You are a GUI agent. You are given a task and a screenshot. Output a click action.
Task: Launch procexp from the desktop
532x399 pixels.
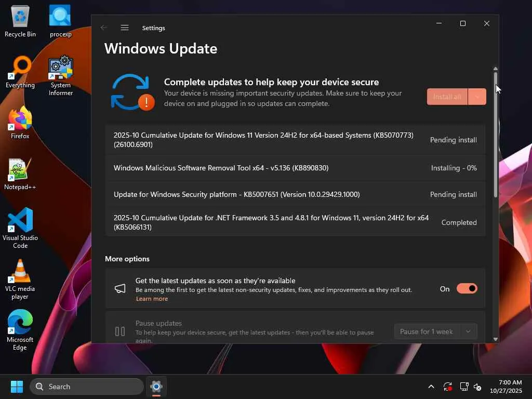[x=60, y=21]
